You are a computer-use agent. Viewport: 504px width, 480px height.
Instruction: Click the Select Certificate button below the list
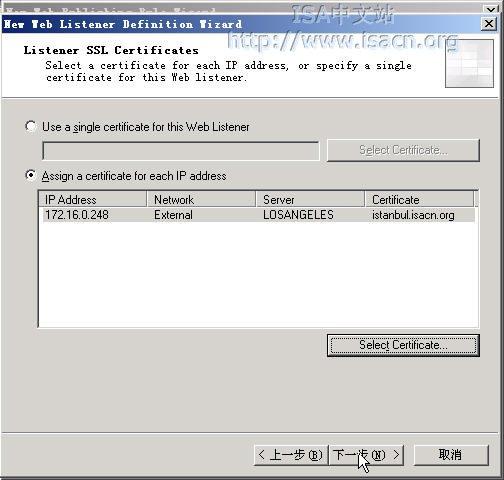[x=403, y=345]
